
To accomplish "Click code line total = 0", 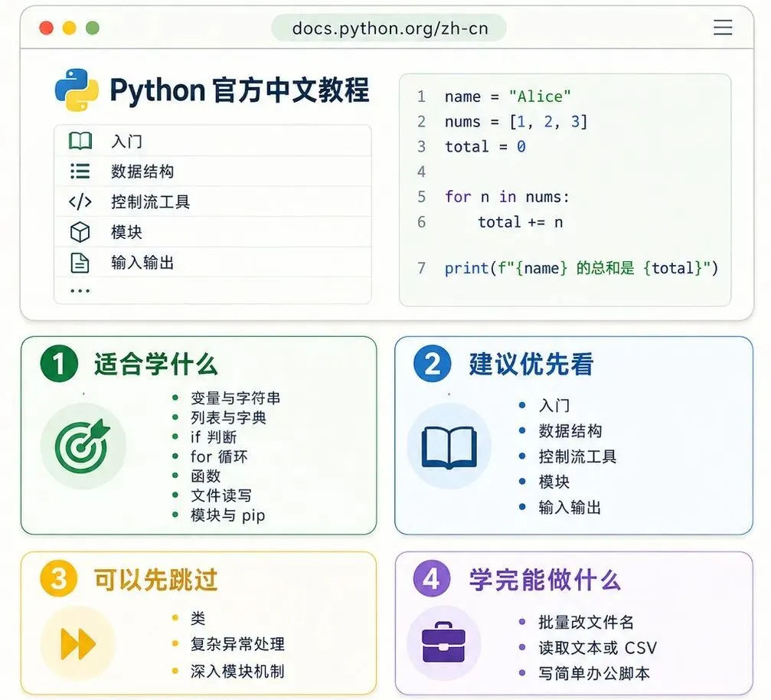I will coord(485,146).
